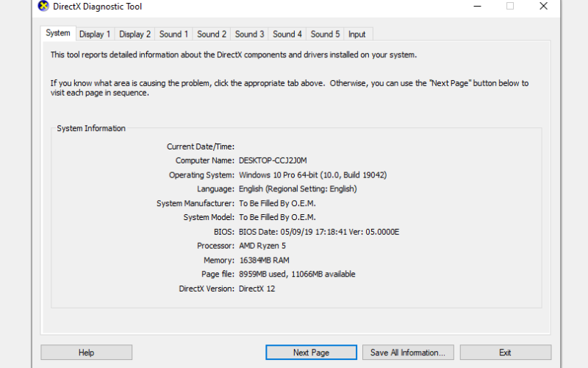The image size is (588, 368).
Task: Switch to the Sound 2 tab
Action: (212, 34)
